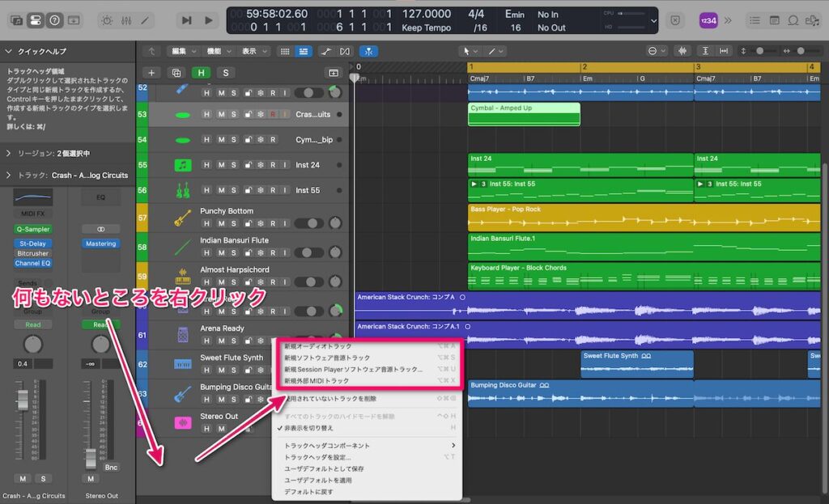
Task: Toggle the Punchy Bottom on/off switch
Action: [308, 223]
